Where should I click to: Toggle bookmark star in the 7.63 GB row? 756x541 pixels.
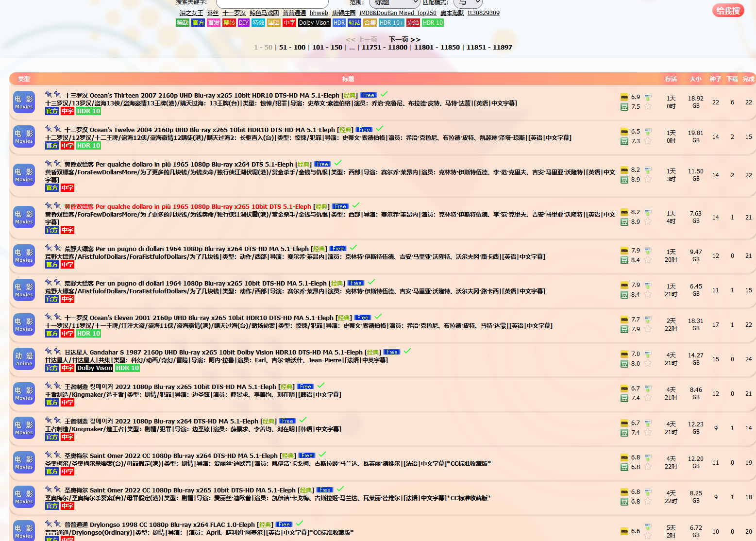[x=648, y=222]
